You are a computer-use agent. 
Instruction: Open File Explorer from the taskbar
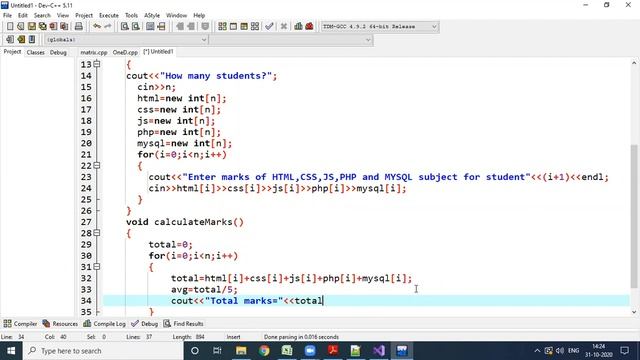(241, 351)
